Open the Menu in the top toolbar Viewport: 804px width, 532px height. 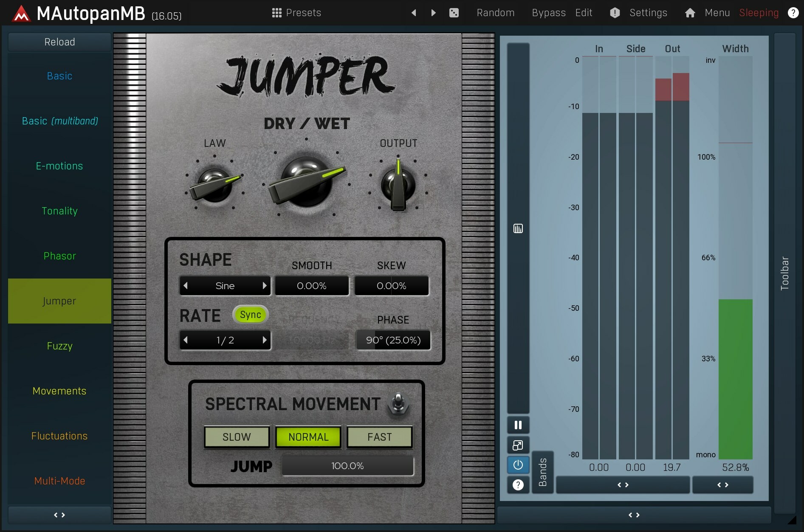717,13
